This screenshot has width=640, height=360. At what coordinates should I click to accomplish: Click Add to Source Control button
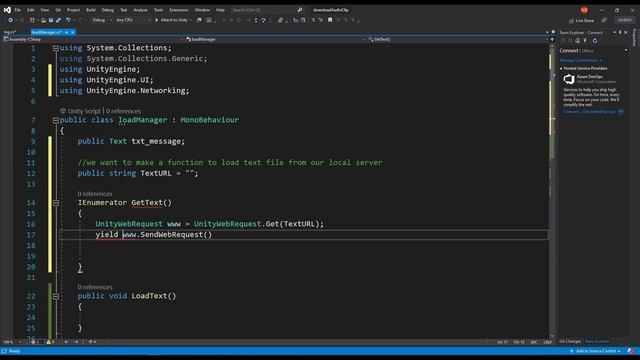click(x=596, y=351)
